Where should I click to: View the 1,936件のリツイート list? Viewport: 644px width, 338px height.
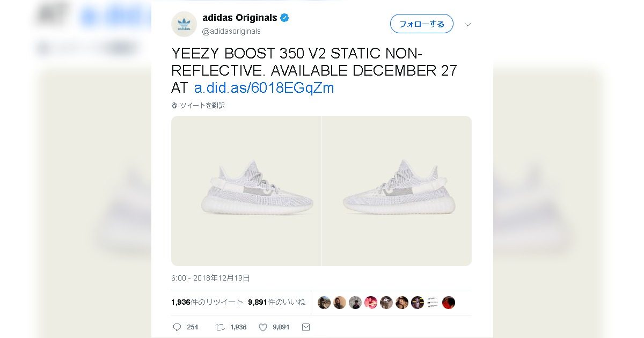point(207,302)
